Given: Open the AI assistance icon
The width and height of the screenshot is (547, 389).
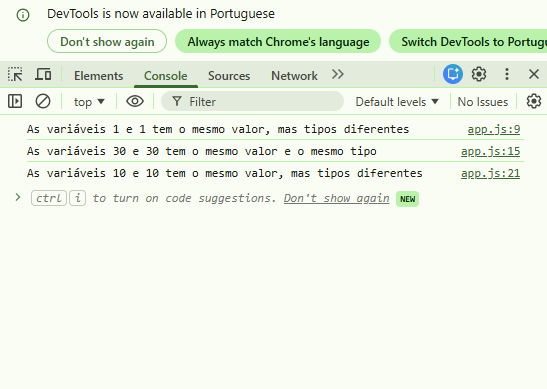Looking at the screenshot, I should click(453, 74).
